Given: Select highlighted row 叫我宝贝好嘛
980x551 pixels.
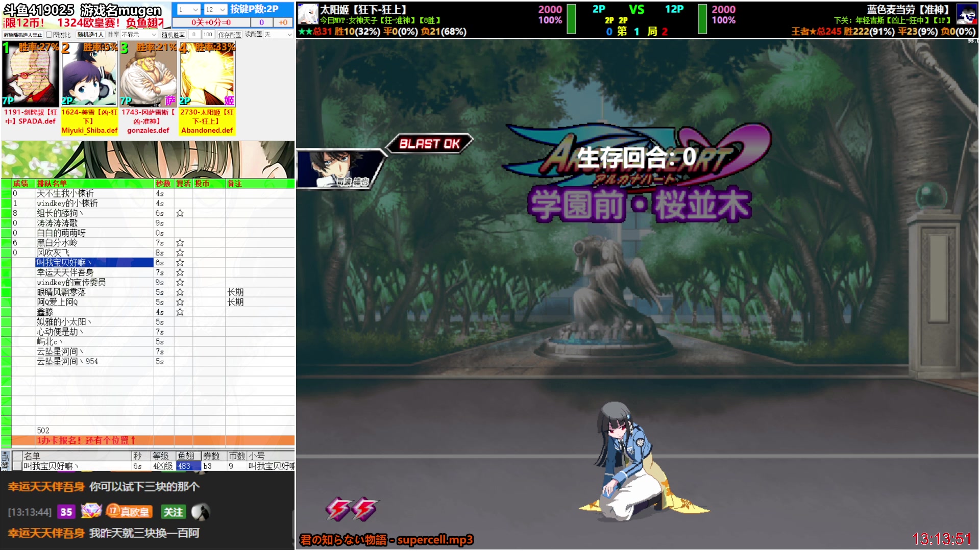Looking at the screenshot, I should (94, 263).
